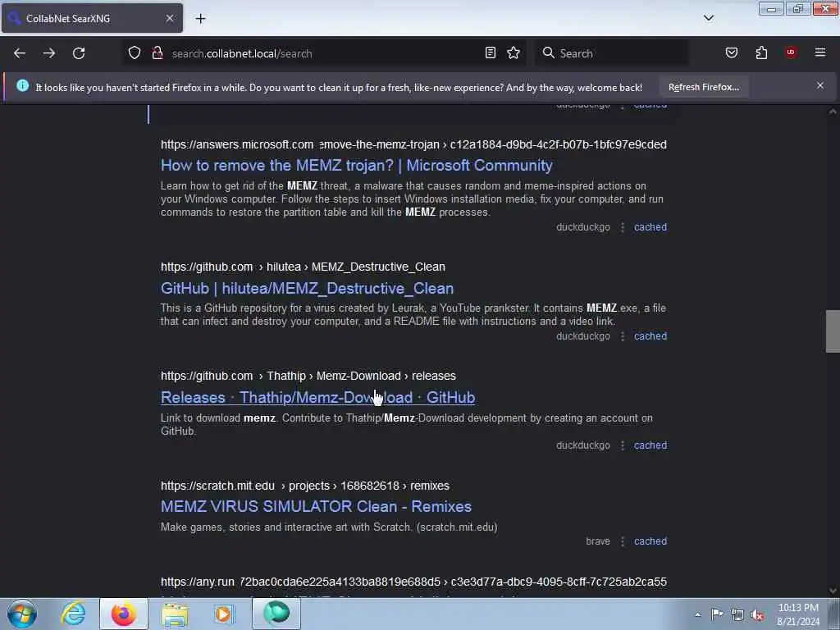Open the green round app on taskbar
840x630 pixels.
coord(276,614)
